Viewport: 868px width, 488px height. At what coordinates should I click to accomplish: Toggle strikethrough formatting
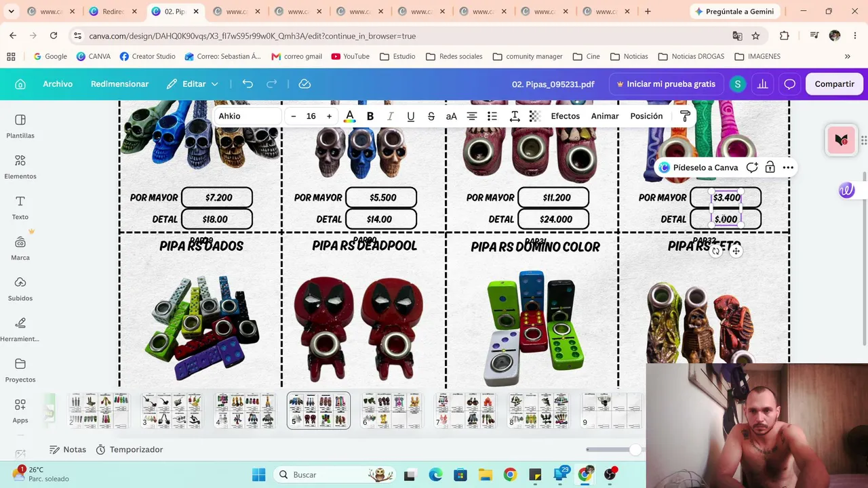[431, 117]
